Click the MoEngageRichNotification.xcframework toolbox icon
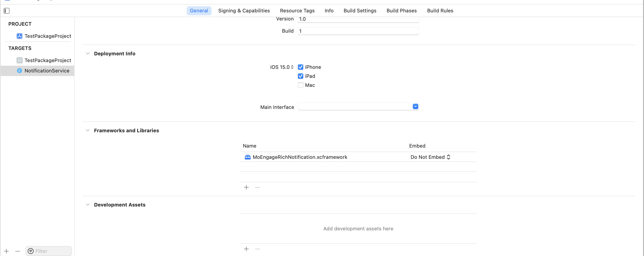Image resolution: width=644 pixels, height=256 pixels. 248,157
